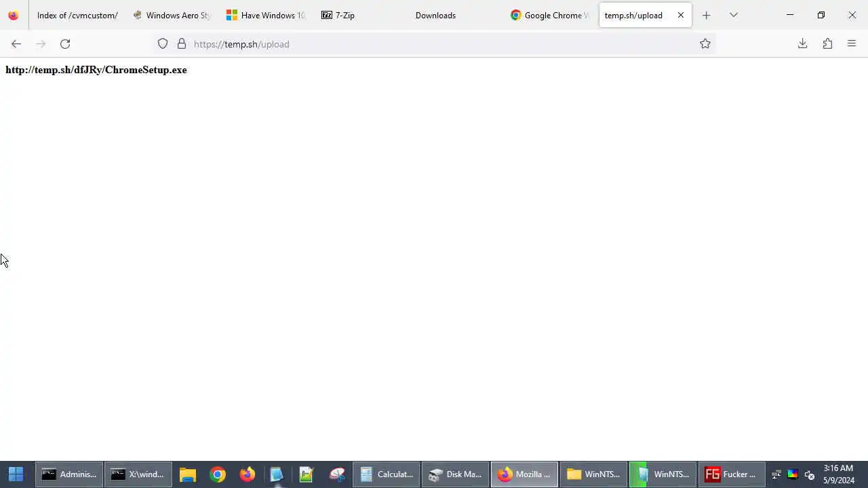The width and height of the screenshot is (868, 488).
Task: Click the site security padlock icon
Action: pos(182,44)
